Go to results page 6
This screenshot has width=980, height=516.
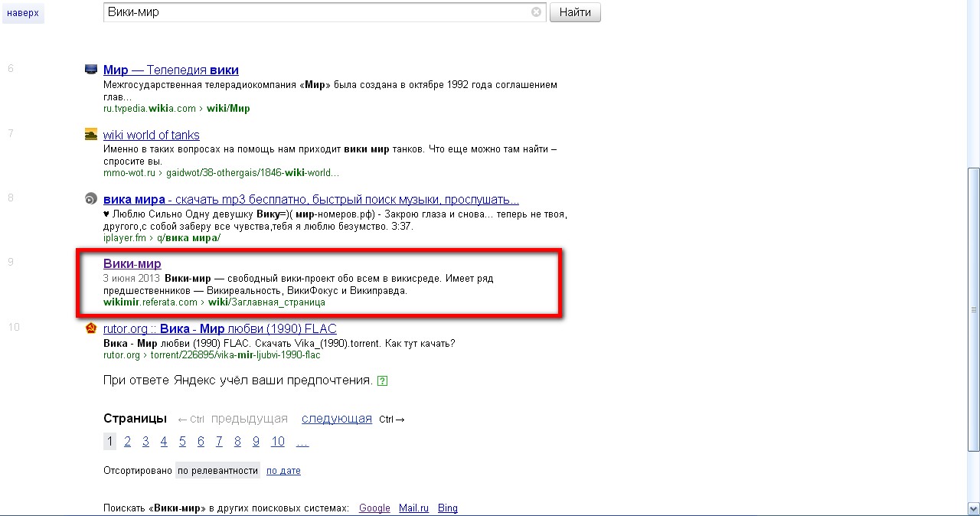coord(201,442)
